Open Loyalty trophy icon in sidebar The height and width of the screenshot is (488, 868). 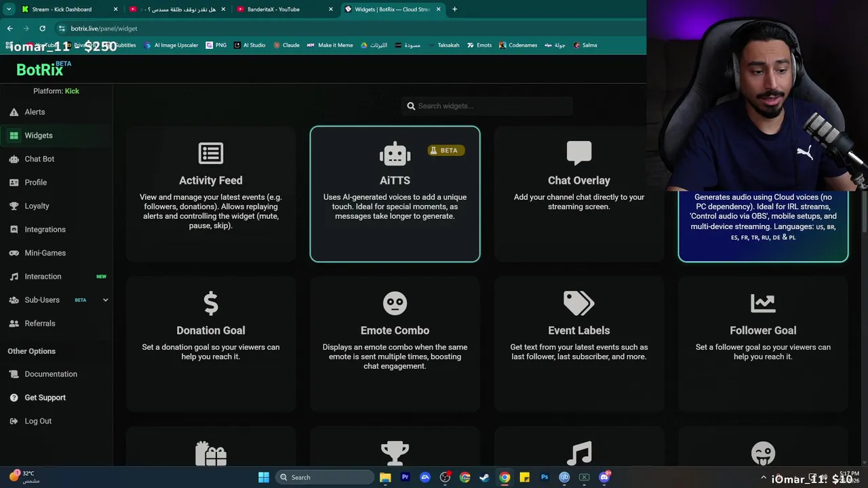click(14, 206)
